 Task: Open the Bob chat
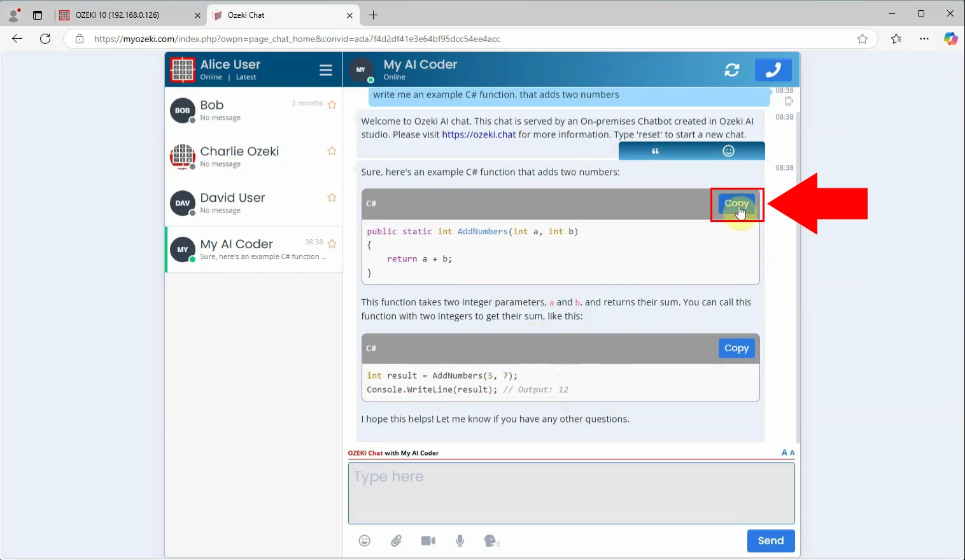coord(254,110)
